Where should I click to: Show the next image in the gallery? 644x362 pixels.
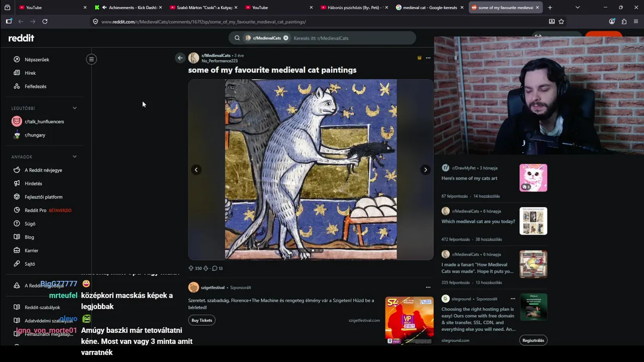point(425,169)
